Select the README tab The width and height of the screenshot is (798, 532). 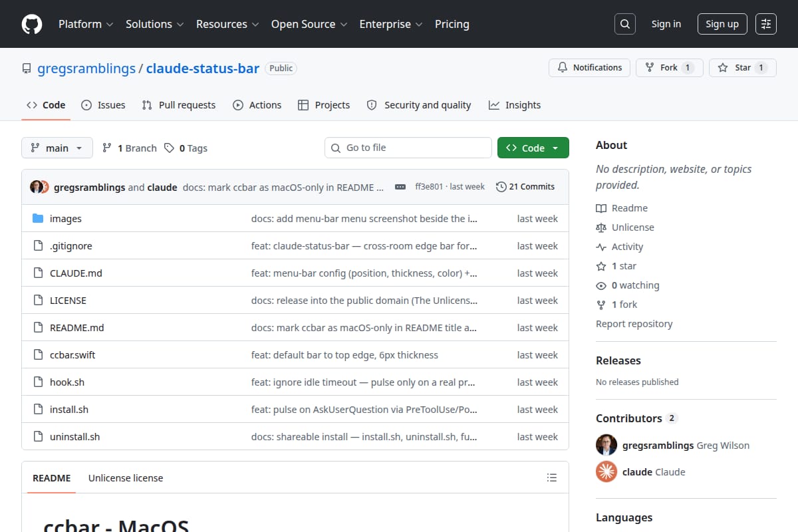52,477
